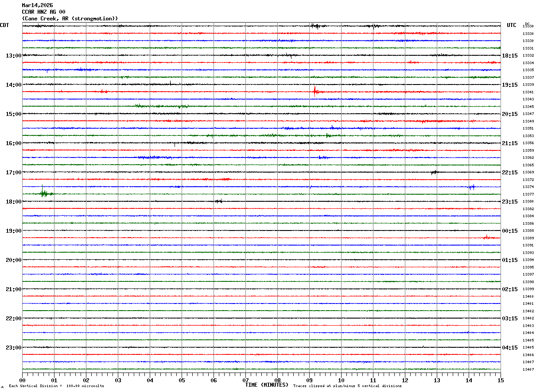Click the black event on the 18:00 trace
Image resolution: width=536 pixels, height=392 pixels.
tap(218, 201)
